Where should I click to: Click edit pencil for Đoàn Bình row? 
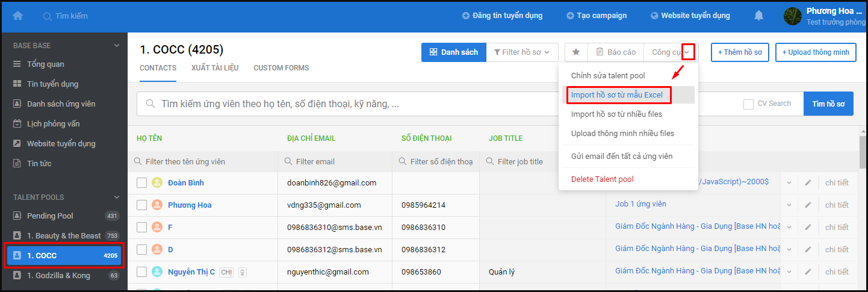808,183
